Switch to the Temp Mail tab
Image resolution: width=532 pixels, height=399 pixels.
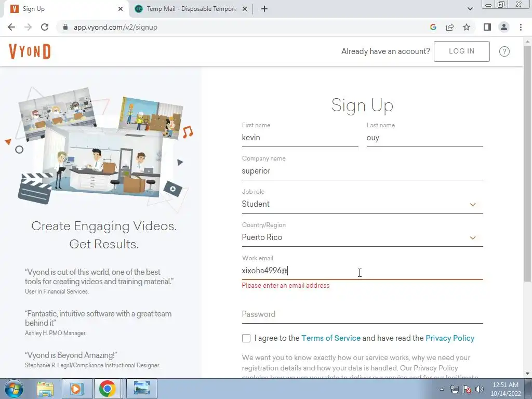(x=192, y=9)
